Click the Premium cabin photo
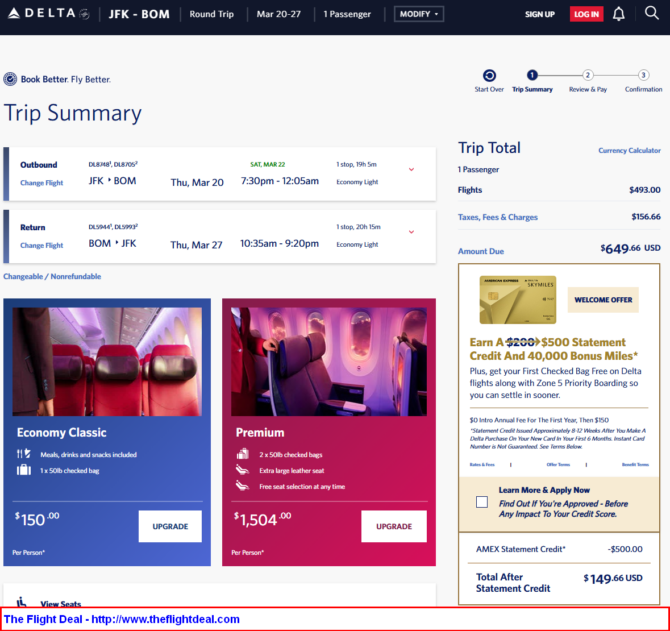 pyautogui.click(x=329, y=361)
